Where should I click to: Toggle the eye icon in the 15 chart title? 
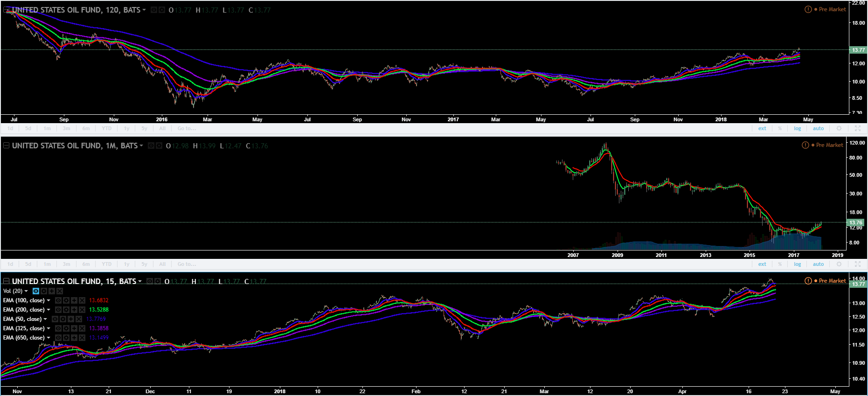click(x=150, y=281)
